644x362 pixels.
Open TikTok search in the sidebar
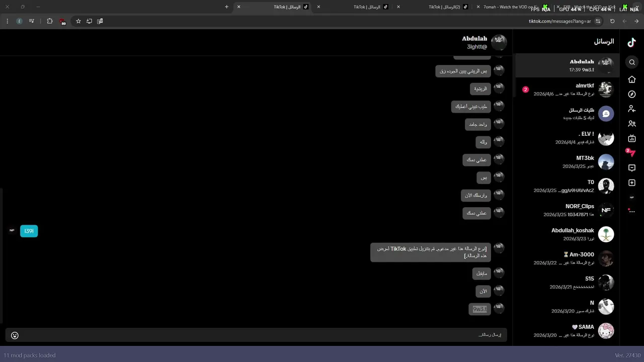point(632,62)
